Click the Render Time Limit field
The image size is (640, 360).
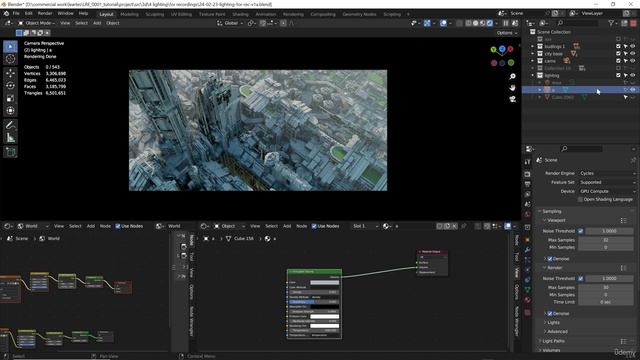[606, 302]
